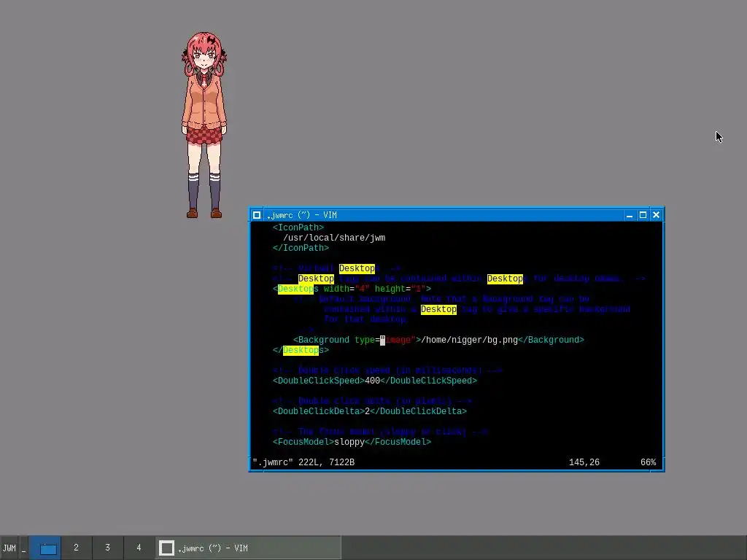This screenshot has height=560, width=747.
Task: Click the opening <FocusModel> tag
Action: click(x=303, y=442)
